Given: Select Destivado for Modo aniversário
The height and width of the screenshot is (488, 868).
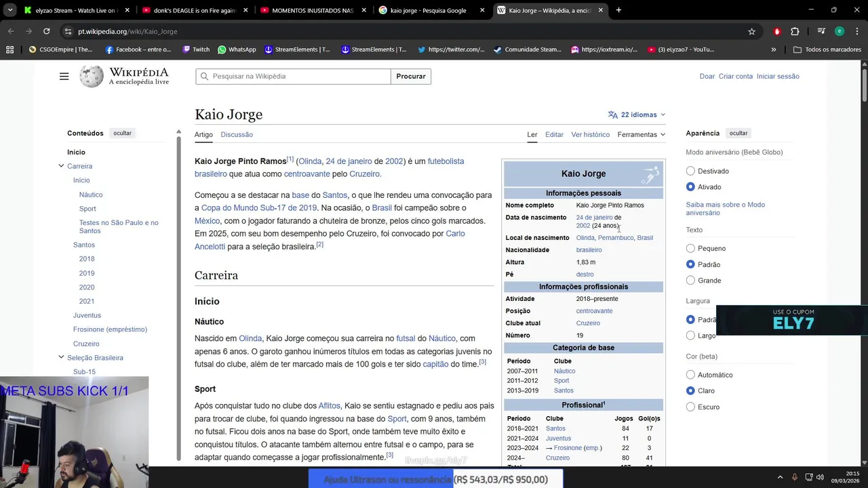Looking at the screenshot, I should pos(690,171).
